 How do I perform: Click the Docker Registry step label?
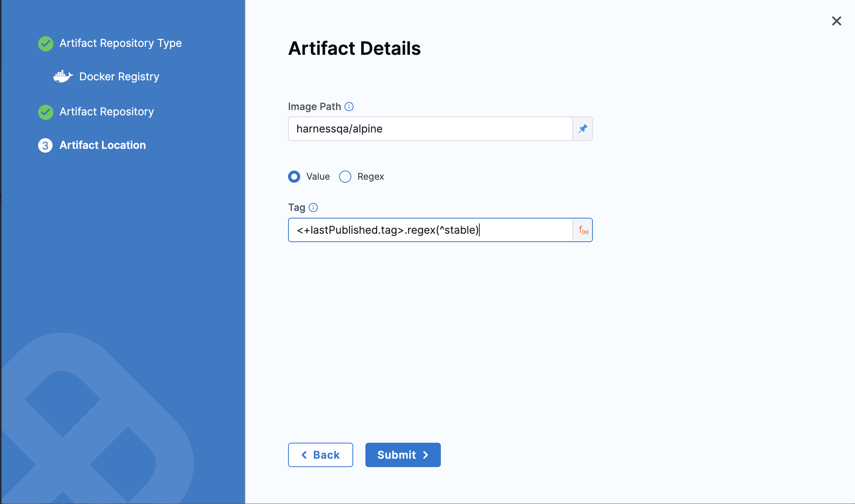point(120,76)
